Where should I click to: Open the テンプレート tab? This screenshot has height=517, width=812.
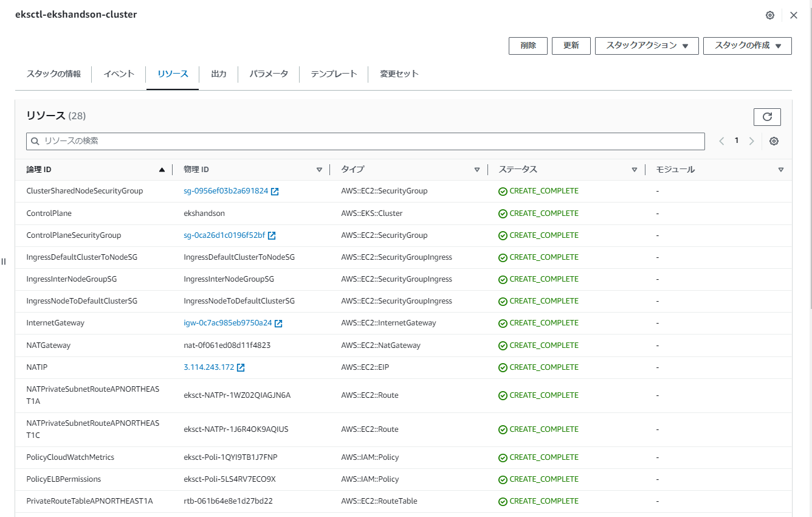click(x=334, y=74)
